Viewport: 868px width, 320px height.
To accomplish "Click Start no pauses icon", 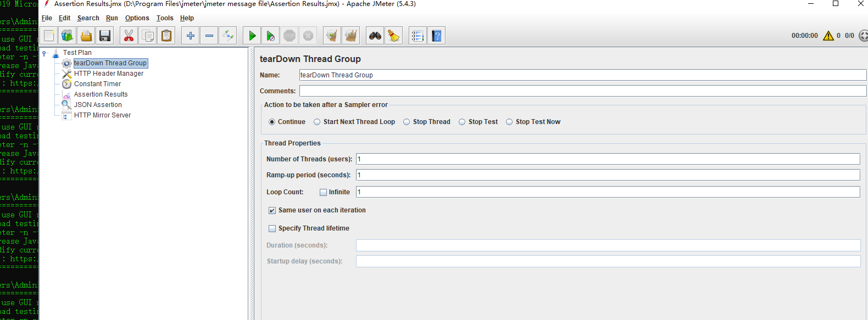I will click(x=270, y=36).
